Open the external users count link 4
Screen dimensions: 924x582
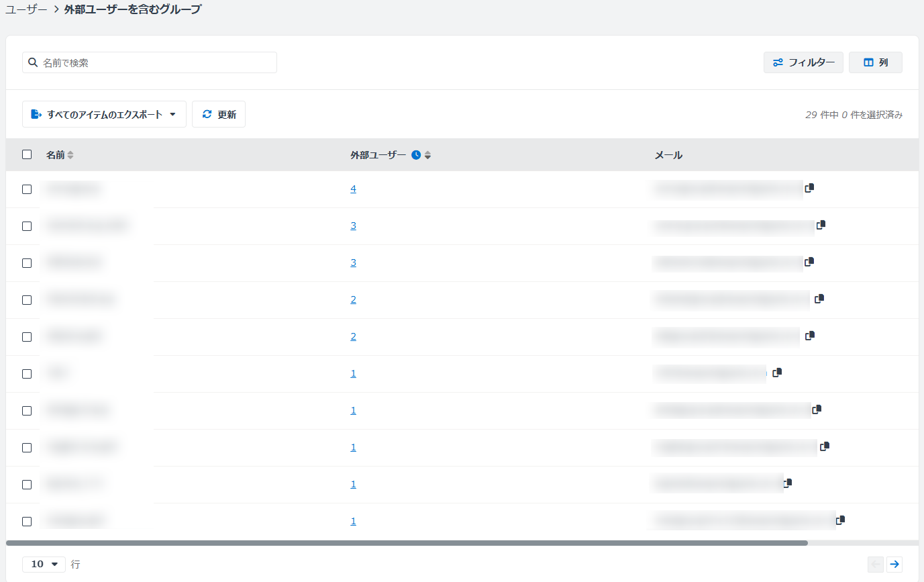click(353, 189)
